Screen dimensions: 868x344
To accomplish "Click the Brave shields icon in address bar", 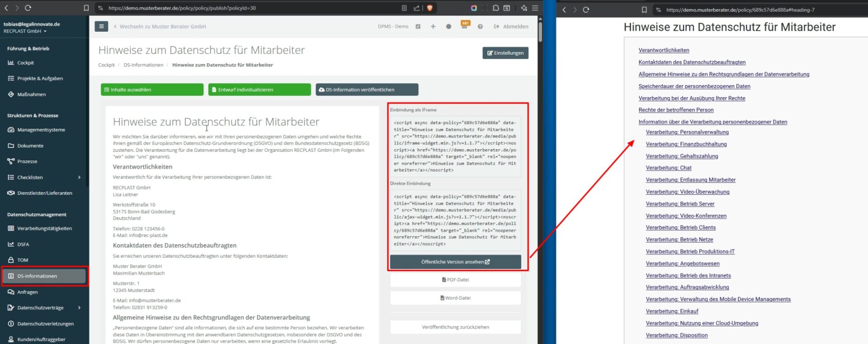I will [430, 8].
